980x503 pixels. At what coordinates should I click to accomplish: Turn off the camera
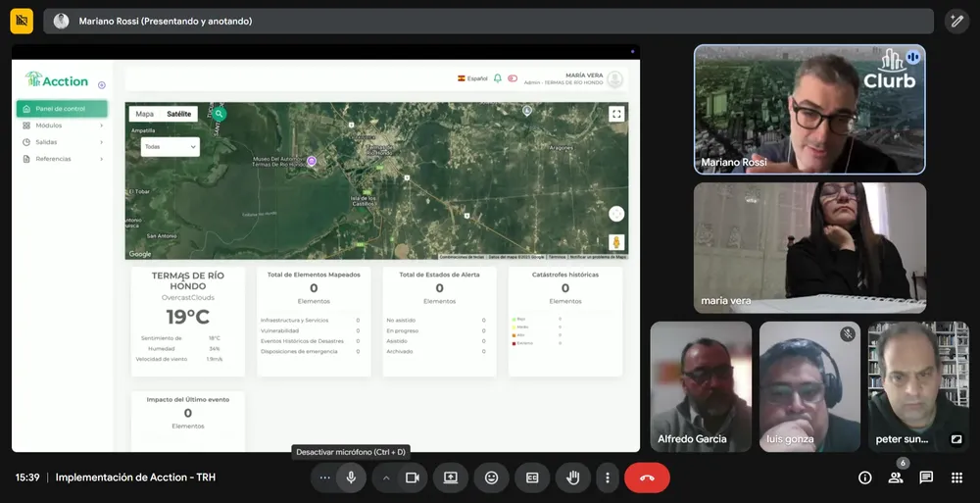point(413,478)
